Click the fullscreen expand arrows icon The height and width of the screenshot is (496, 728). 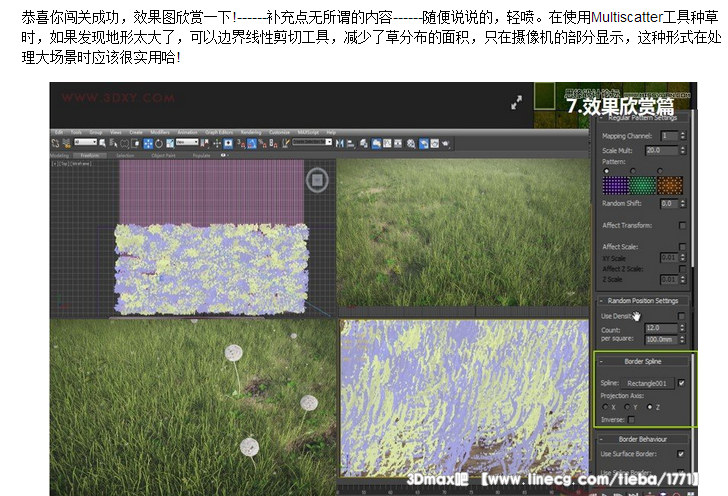click(x=516, y=102)
